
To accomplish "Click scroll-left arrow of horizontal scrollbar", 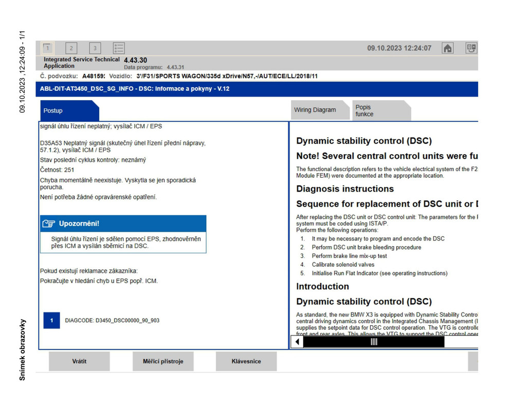I will click(297, 342).
